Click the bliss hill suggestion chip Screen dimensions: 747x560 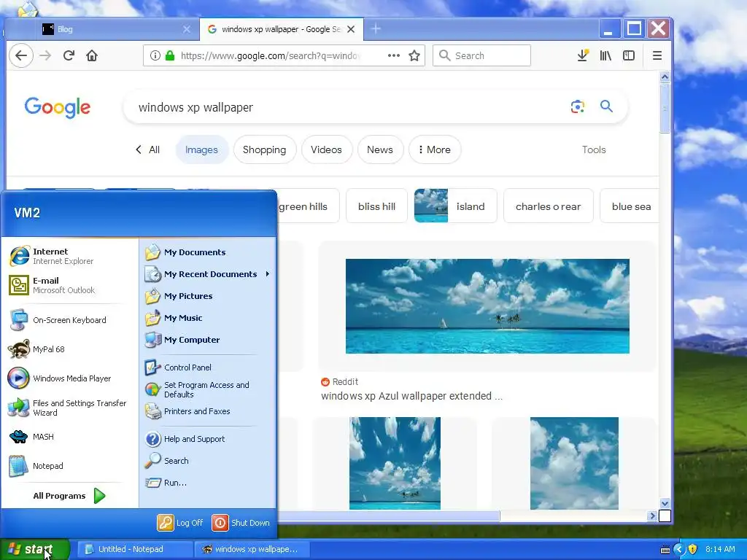(377, 206)
